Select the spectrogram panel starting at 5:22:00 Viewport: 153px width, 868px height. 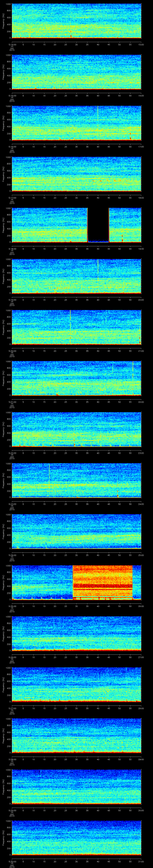tap(76, 429)
